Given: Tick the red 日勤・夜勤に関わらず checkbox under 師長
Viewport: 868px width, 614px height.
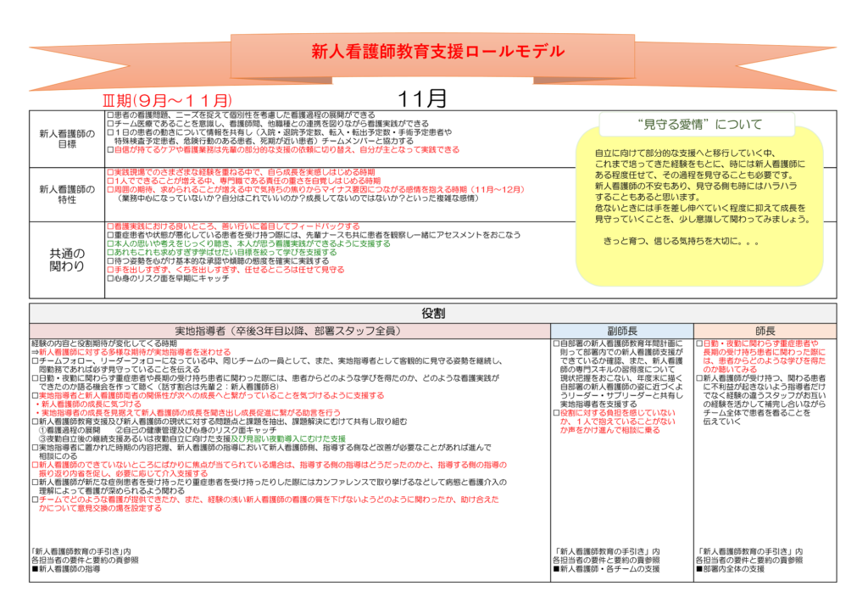Looking at the screenshot, I should coord(699,343).
